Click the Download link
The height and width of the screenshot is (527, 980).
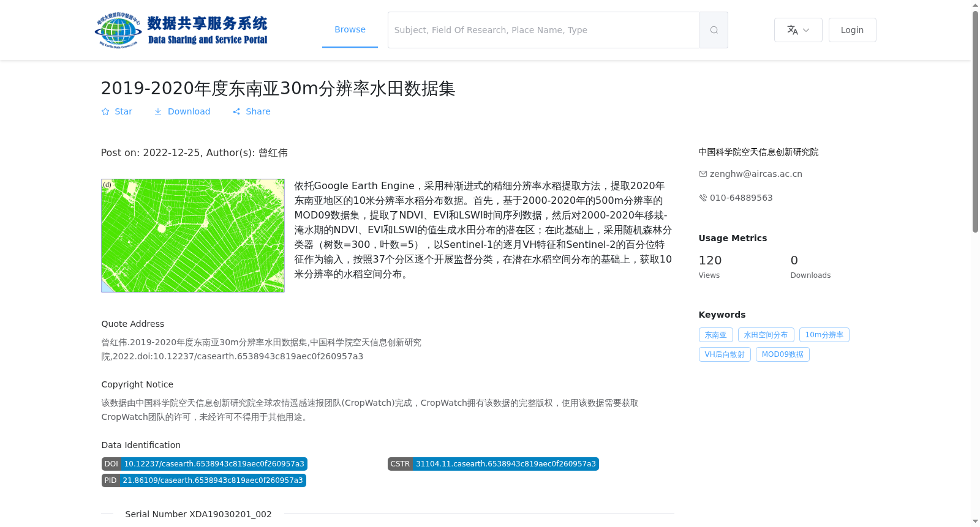tap(183, 111)
